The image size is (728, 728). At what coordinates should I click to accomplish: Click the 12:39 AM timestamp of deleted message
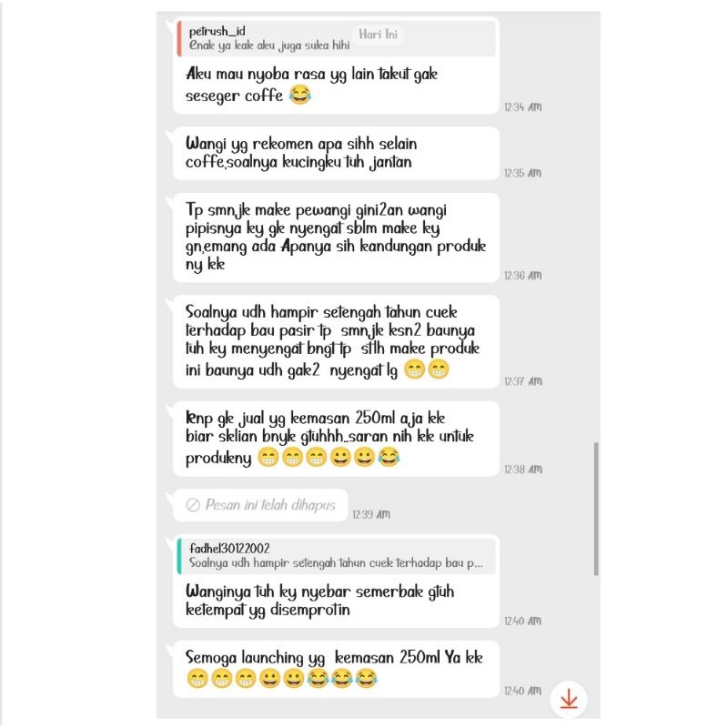tap(371, 514)
